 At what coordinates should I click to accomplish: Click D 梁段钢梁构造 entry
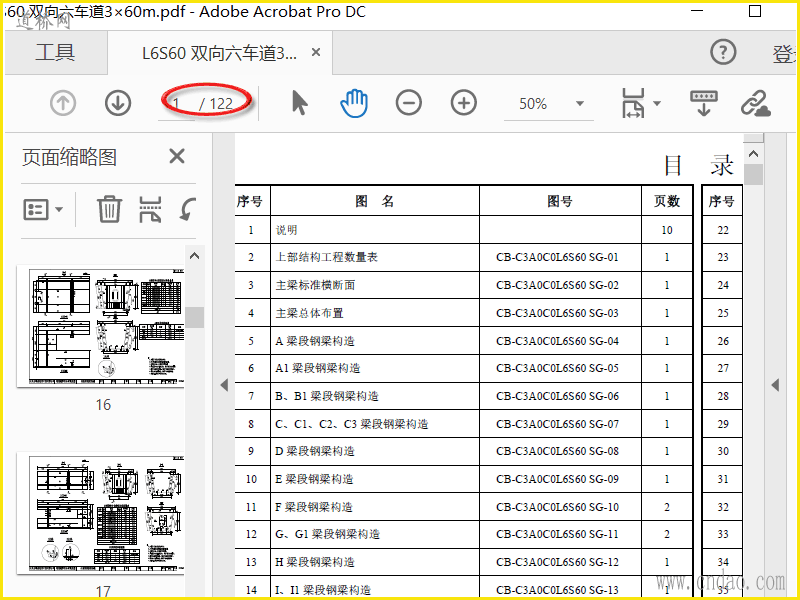click(315, 451)
